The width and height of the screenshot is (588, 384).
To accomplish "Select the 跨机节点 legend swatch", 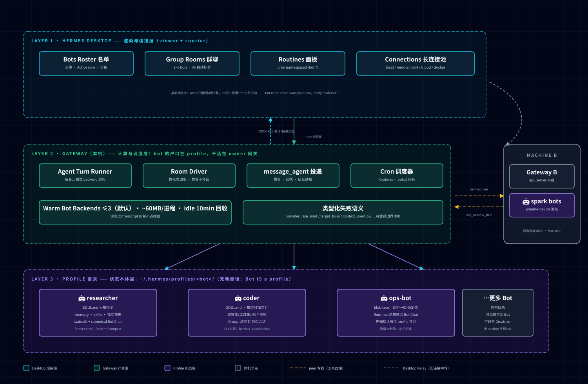I will (x=238, y=368).
